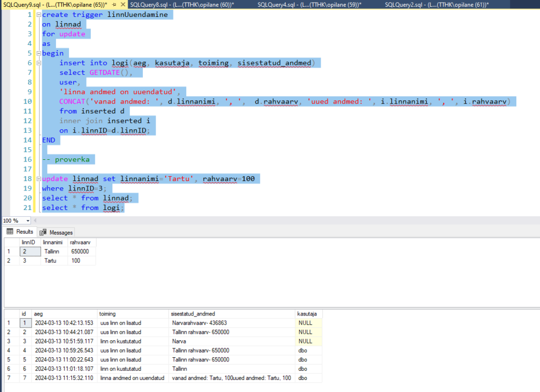Select the Tallinn cell in the linnad results

pos(54,252)
